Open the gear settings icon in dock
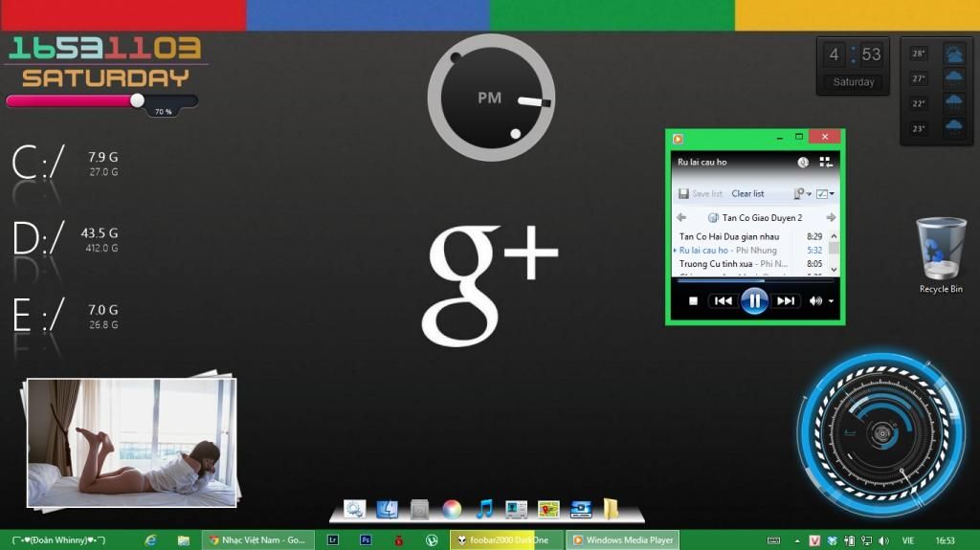 (354, 510)
